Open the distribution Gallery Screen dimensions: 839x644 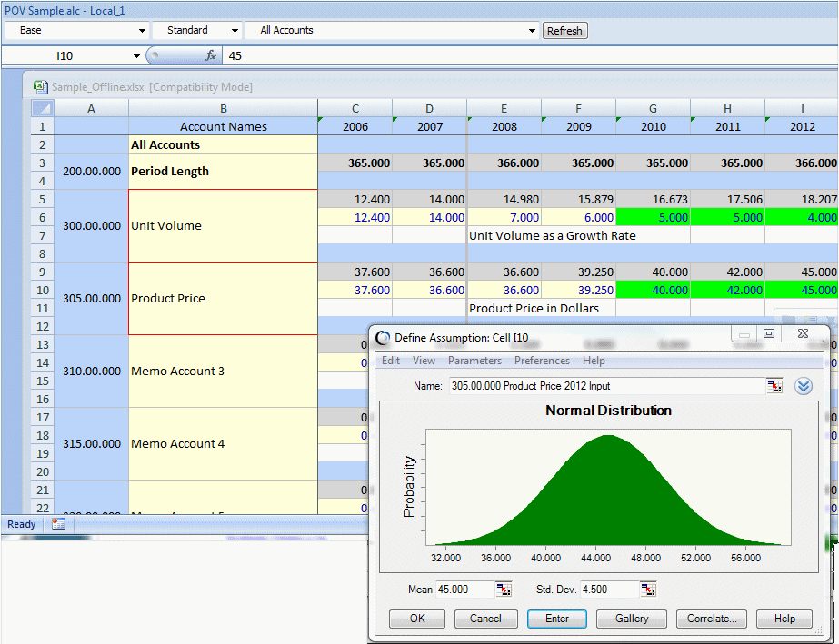pyautogui.click(x=632, y=619)
